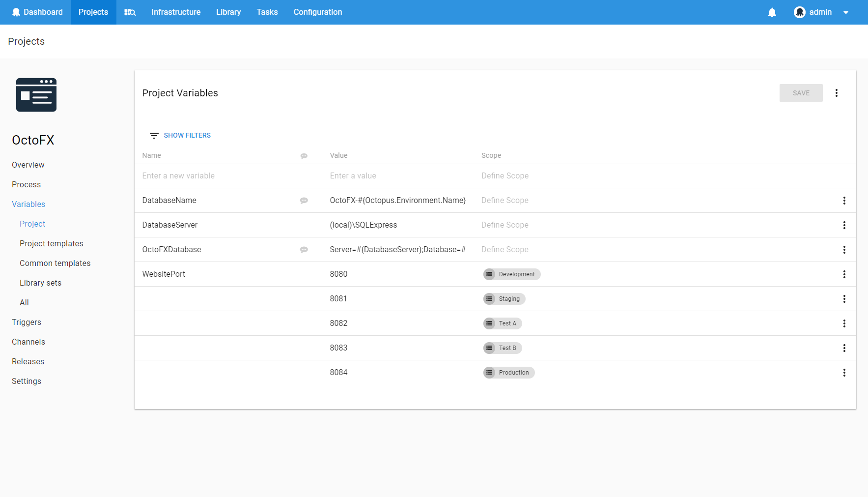Click the SAVE button
Viewport: 868px width, 497px height.
point(801,93)
